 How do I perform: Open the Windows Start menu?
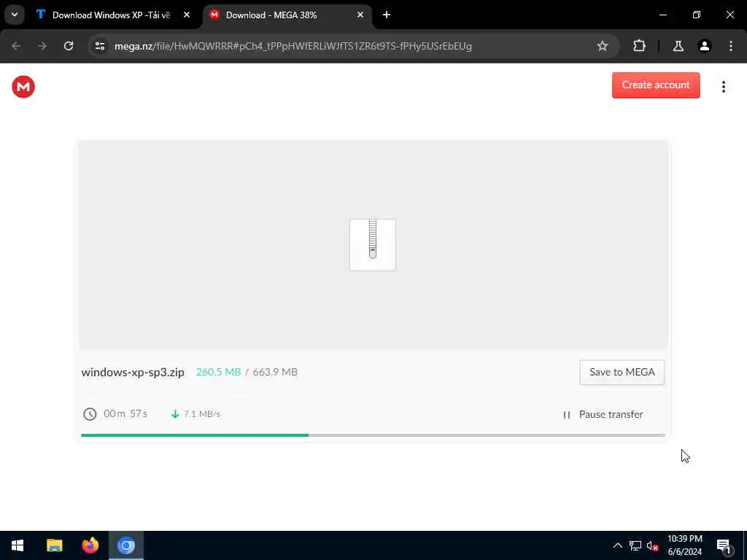[18, 545]
